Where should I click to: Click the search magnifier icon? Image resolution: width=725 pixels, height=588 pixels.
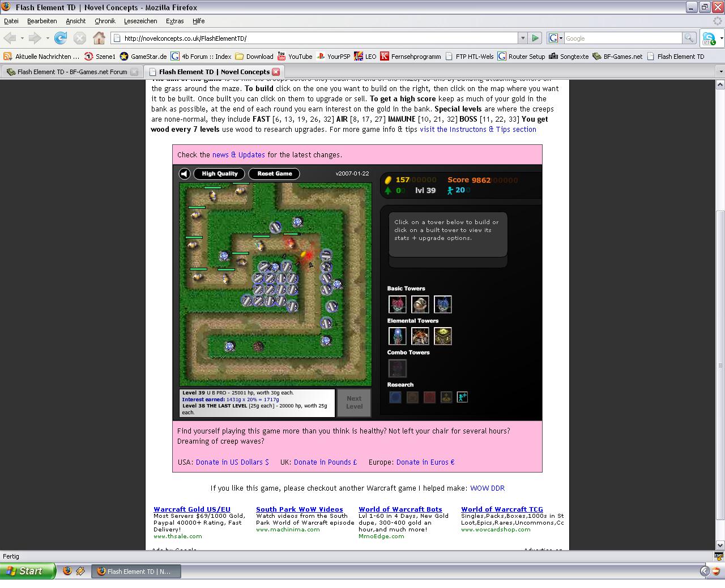pos(689,38)
